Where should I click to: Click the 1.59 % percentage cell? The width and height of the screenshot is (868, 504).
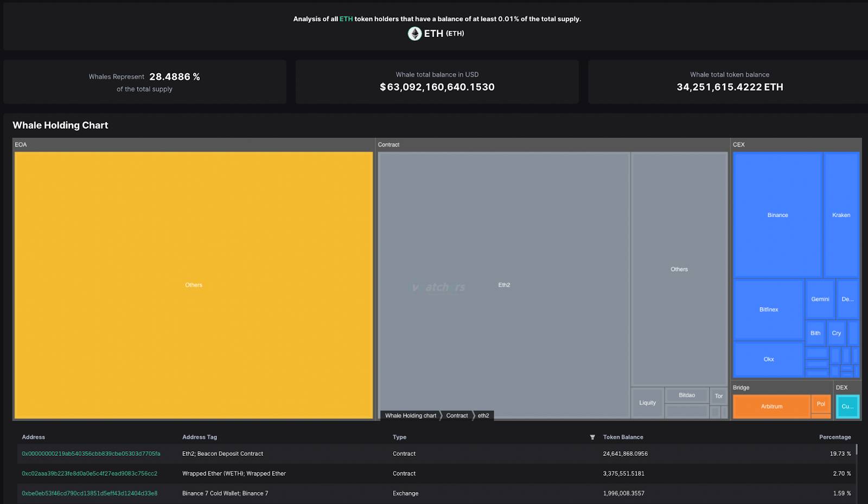pos(842,493)
